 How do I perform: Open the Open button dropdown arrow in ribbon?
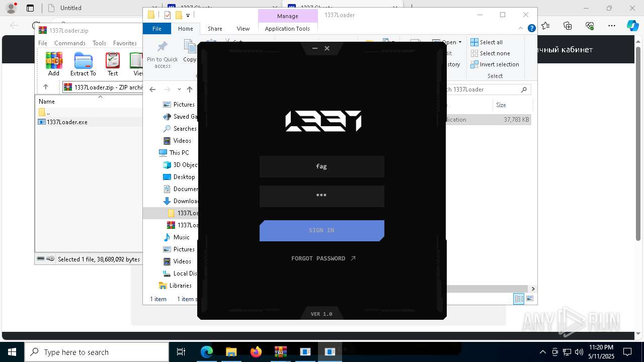[x=460, y=42]
